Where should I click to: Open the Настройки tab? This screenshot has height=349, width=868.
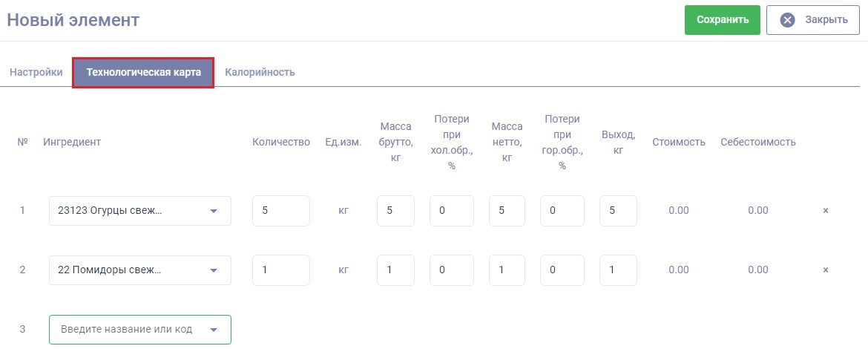tap(36, 73)
